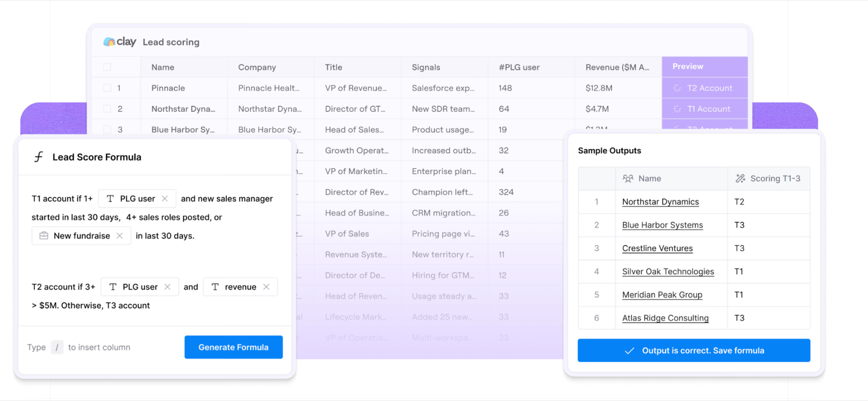Remove the New fundraise tag
868x401 pixels.
click(x=120, y=236)
